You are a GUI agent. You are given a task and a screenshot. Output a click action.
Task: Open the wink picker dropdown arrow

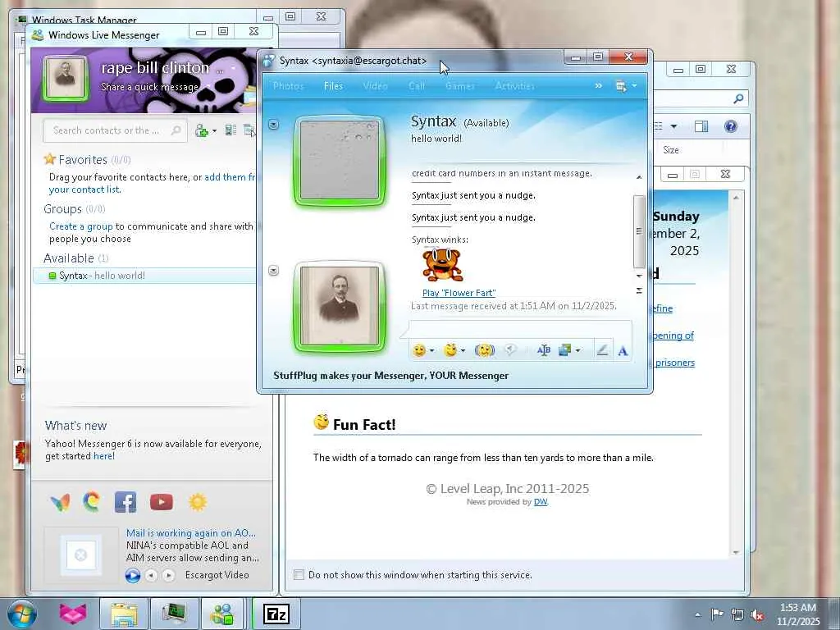pos(463,351)
